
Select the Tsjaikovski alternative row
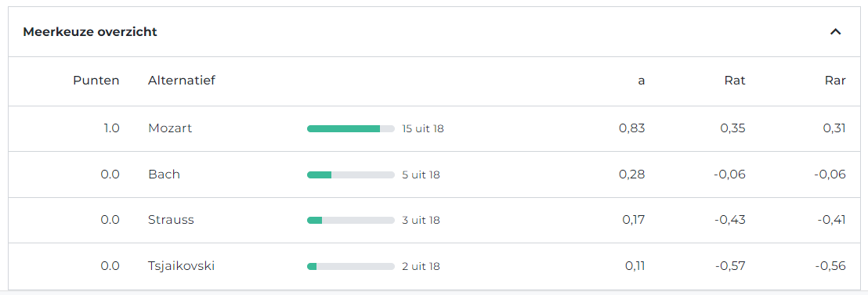click(x=434, y=266)
